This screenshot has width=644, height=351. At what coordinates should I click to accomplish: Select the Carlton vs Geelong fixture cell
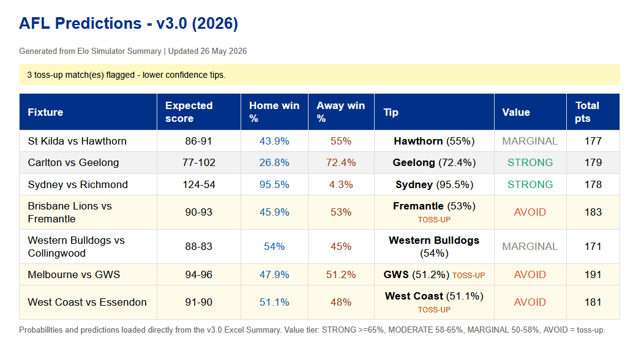[88, 163]
